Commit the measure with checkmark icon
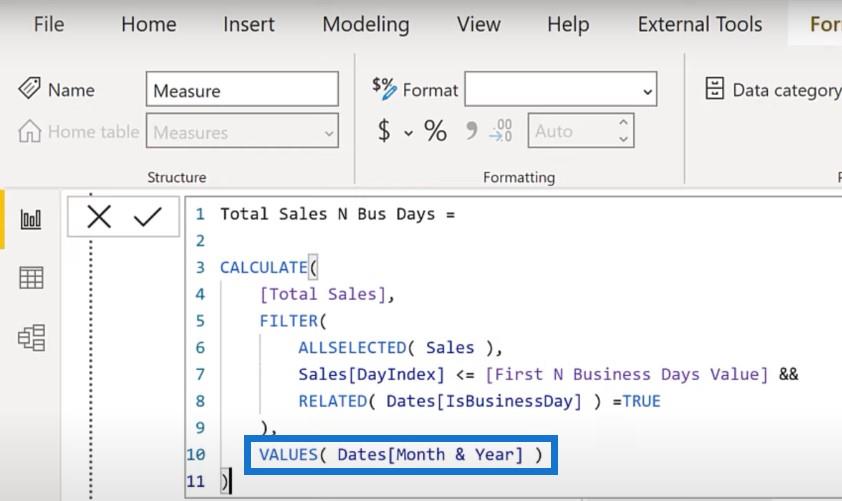Viewport: 842px width, 501px height. pos(148,216)
